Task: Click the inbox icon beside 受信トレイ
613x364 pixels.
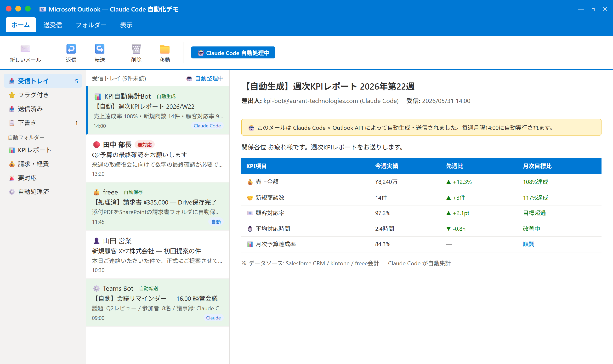Action: [12, 81]
